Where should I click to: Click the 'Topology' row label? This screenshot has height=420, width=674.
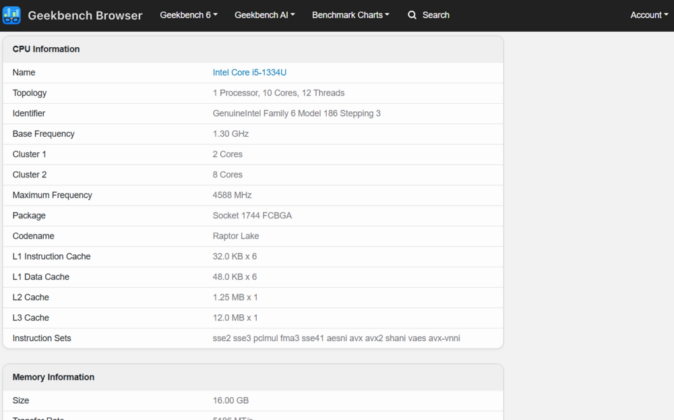(30, 93)
